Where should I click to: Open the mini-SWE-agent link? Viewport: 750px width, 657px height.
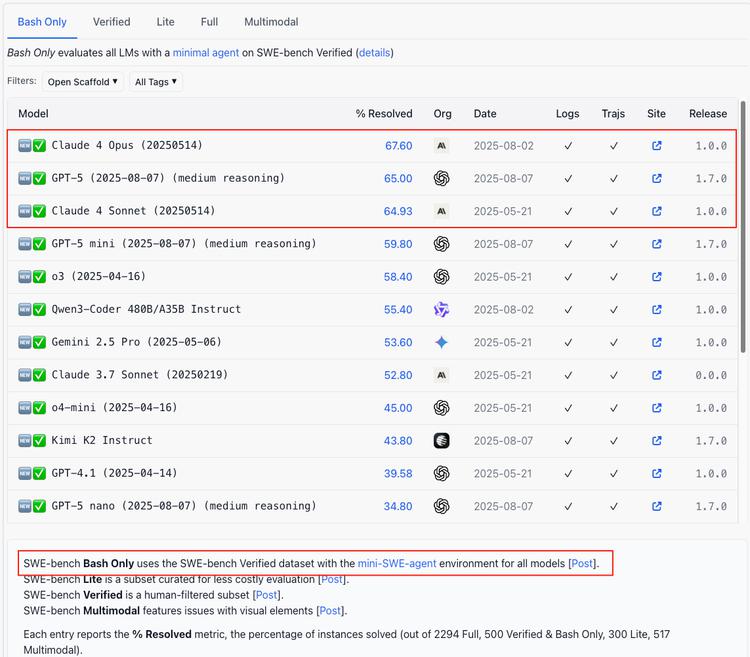pyautogui.click(x=396, y=564)
